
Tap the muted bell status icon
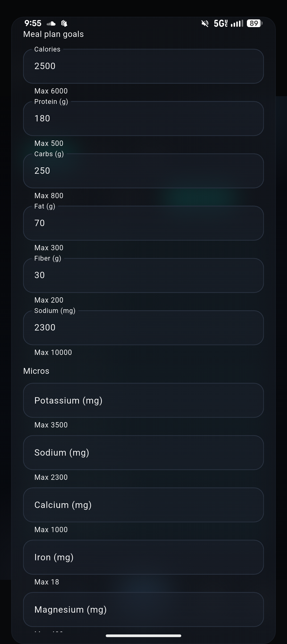(205, 24)
